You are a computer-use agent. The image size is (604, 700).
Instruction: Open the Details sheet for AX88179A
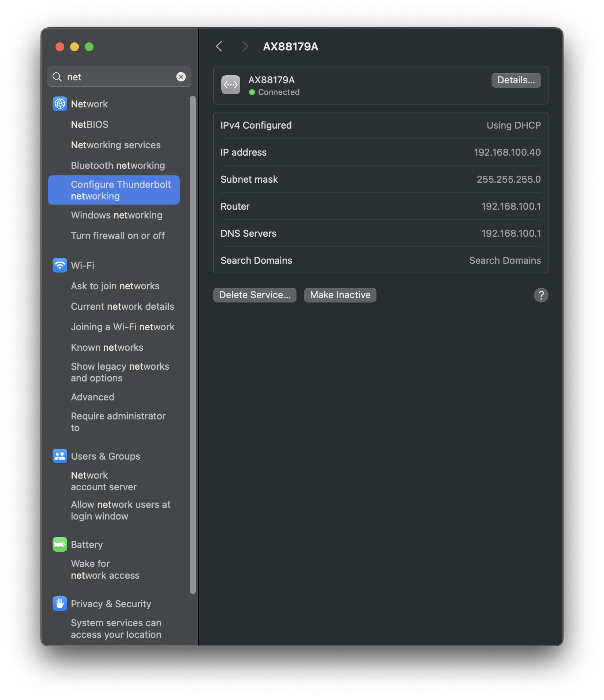pos(516,80)
